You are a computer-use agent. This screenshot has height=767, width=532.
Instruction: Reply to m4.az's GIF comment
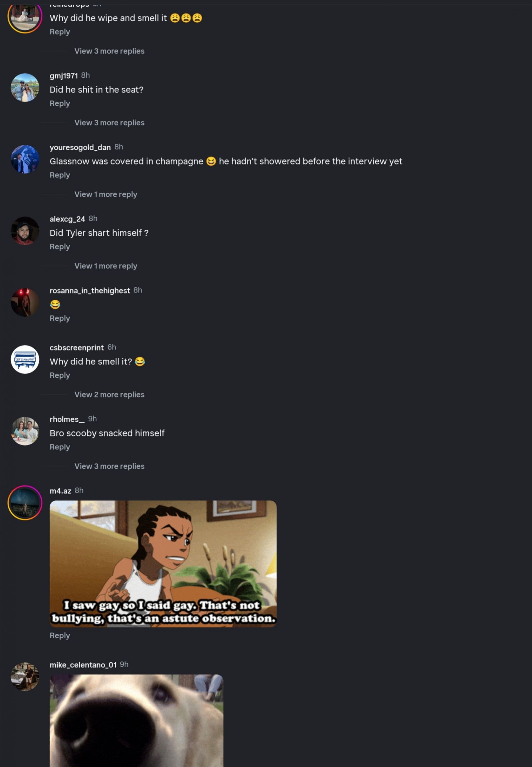coord(60,635)
